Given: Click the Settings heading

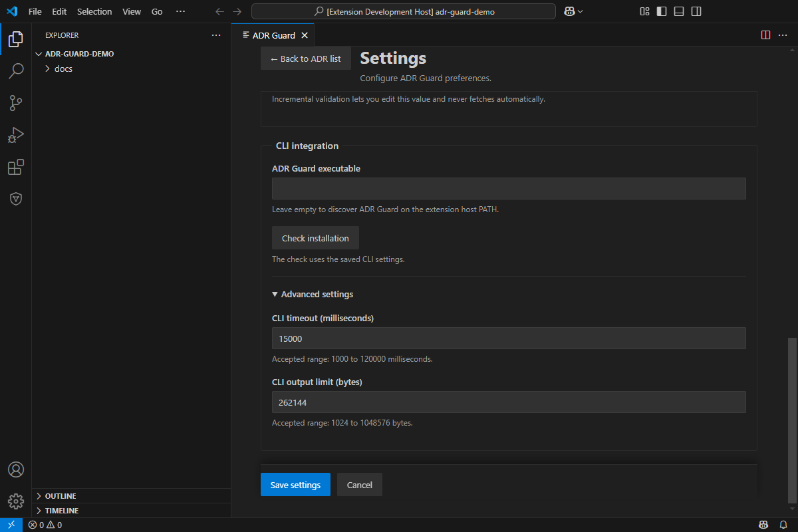Looking at the screenshot, I should pos(393,59).
